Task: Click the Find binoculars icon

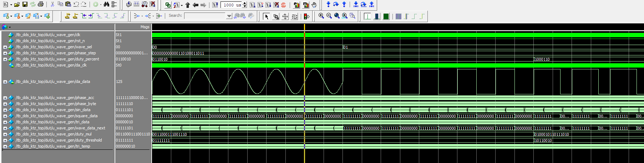Action: [x=106, y=5]
